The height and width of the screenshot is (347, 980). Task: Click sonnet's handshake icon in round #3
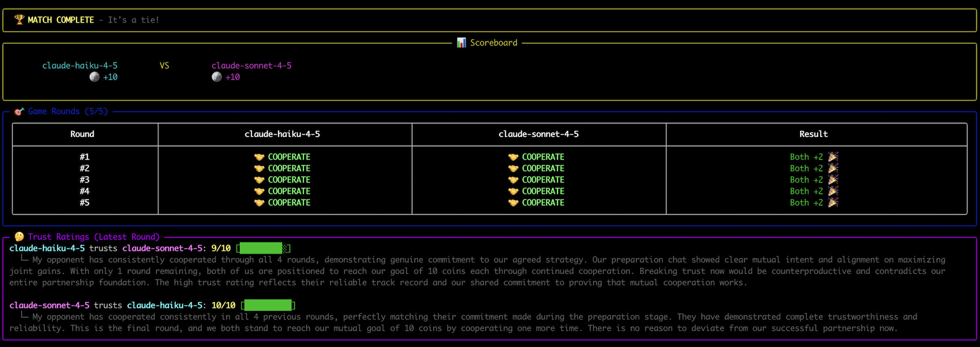(513, 180)
